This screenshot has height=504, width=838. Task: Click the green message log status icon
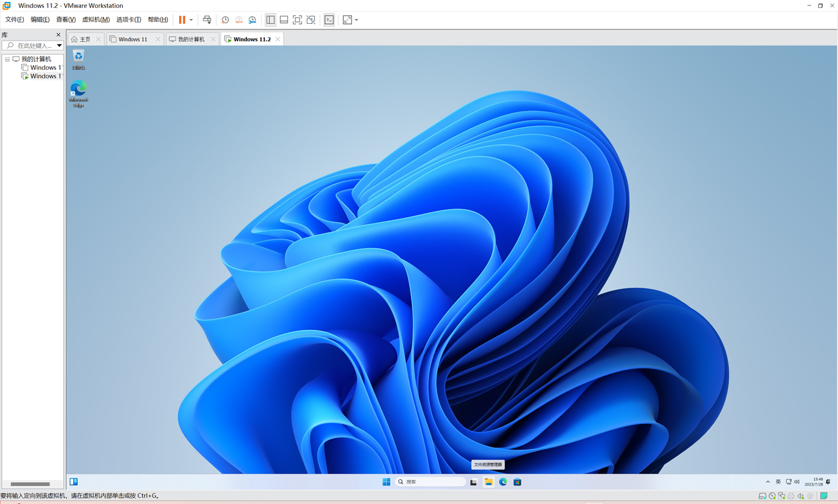tap(824, 496)
